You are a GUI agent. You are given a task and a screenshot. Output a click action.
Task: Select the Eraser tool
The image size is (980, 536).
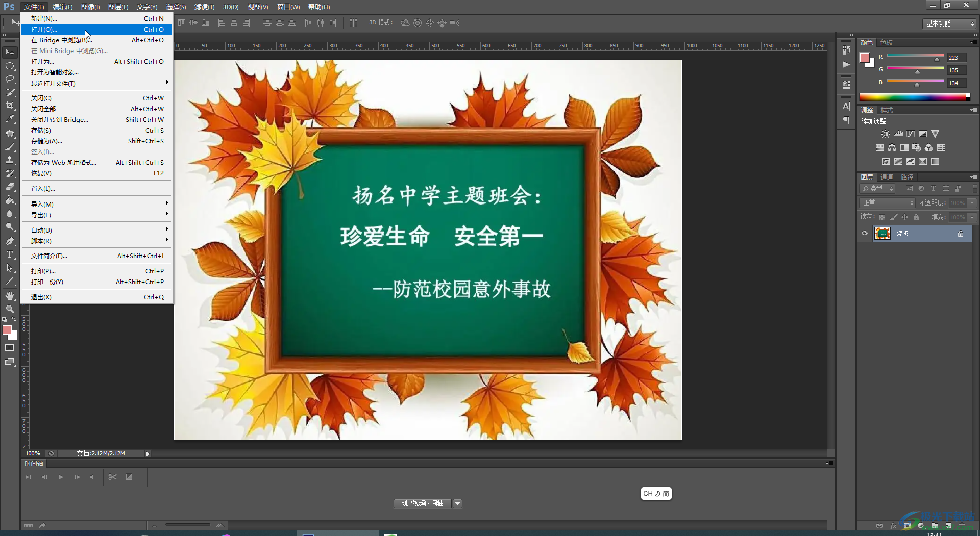click(10, 187)
